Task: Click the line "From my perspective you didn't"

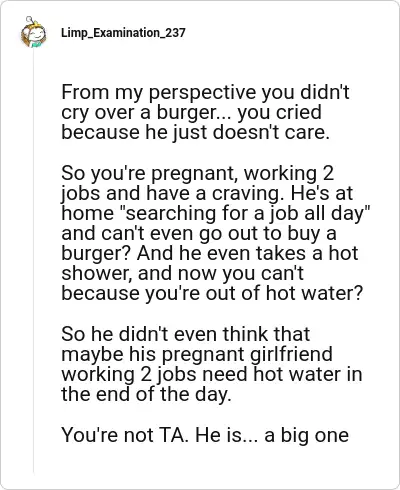Action: [x=205, y=92]
